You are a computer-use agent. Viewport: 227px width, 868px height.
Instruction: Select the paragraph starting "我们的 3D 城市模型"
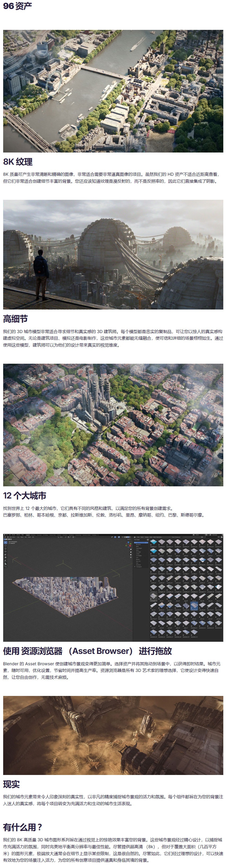tap(113, 338)
